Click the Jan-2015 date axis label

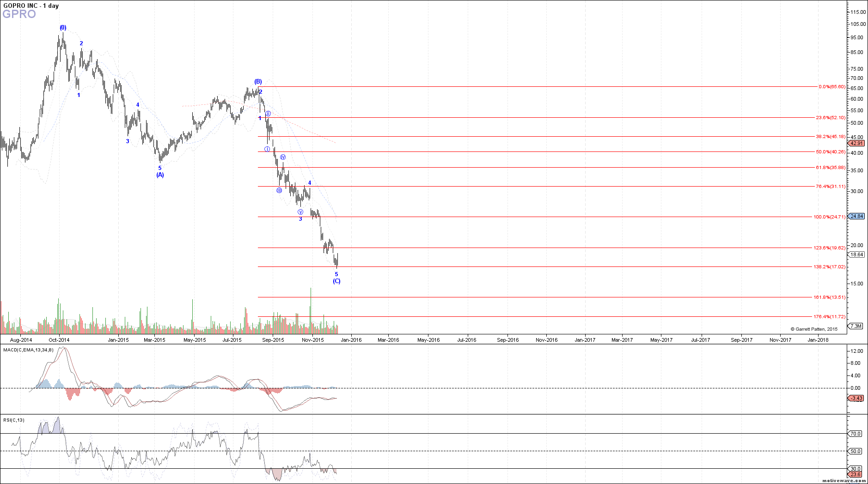click(118, 340)
